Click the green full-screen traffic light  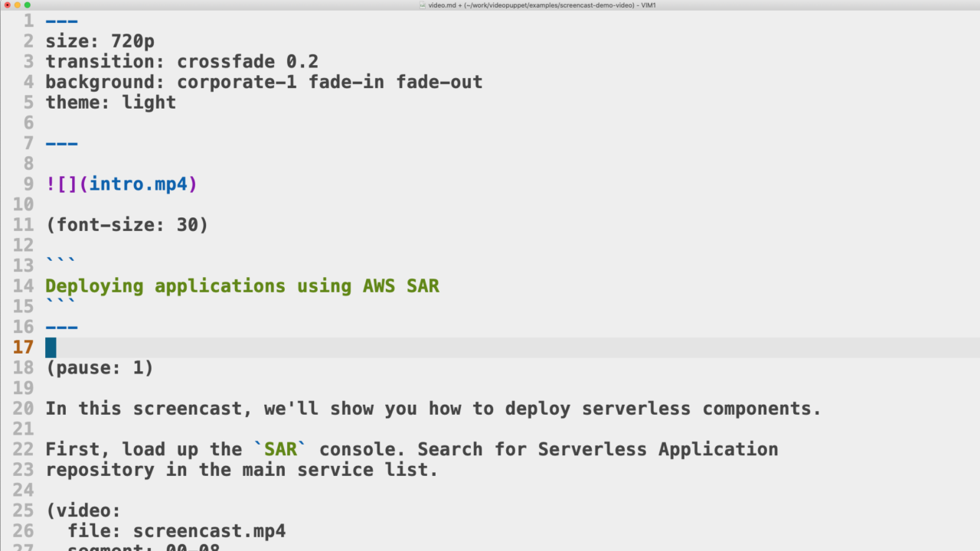[x=27, y=5]
